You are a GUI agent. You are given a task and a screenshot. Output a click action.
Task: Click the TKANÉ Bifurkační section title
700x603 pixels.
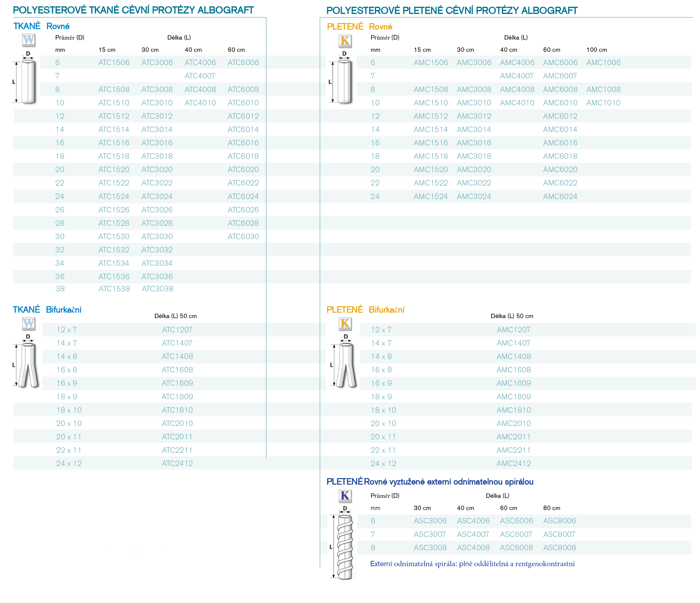[x=47, y=310]
